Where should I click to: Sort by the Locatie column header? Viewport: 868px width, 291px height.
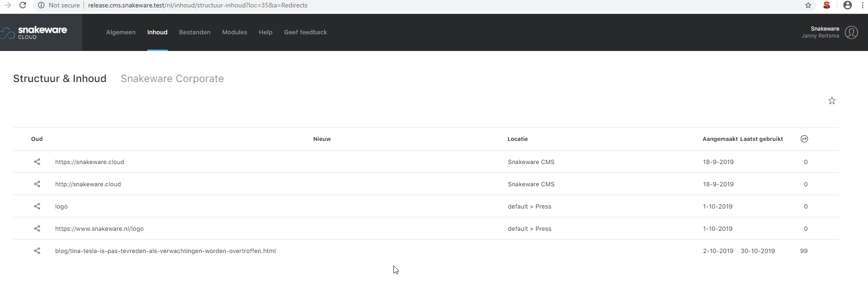point(518,139)
